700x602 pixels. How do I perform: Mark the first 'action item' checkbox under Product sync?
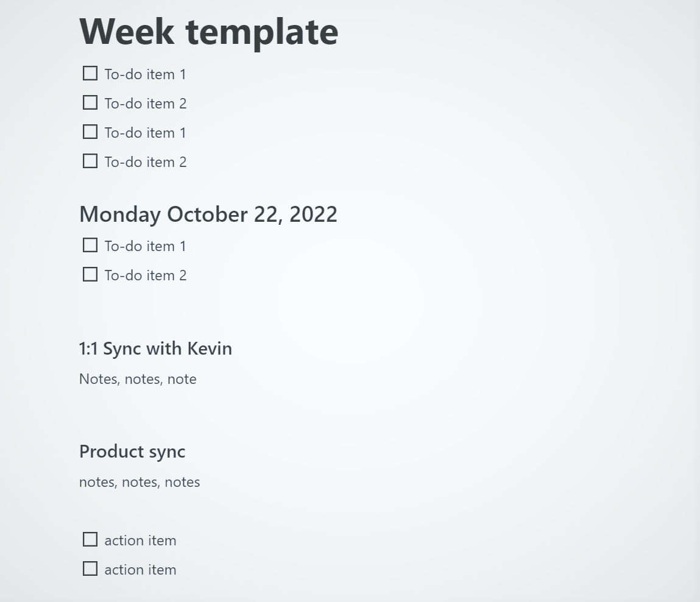coord(90,539)
